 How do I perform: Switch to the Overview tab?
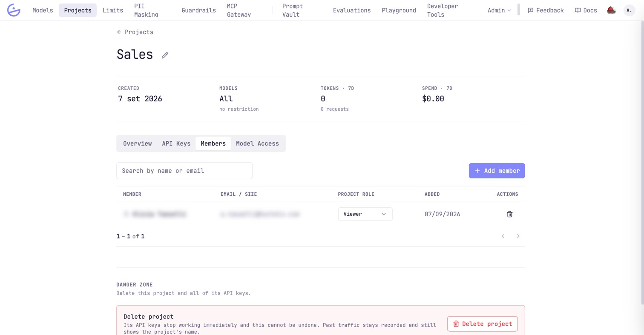[137, 143]
